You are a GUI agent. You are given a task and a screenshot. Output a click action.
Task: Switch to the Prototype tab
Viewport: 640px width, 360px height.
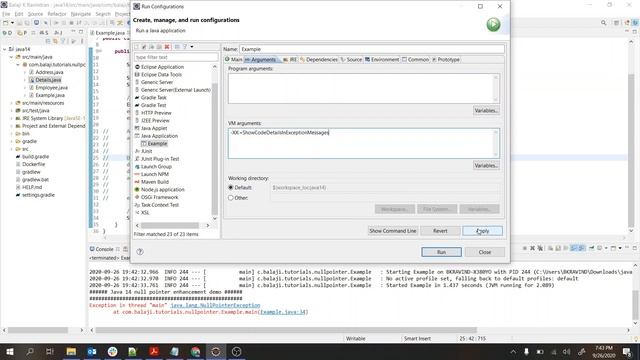point(446,60)
